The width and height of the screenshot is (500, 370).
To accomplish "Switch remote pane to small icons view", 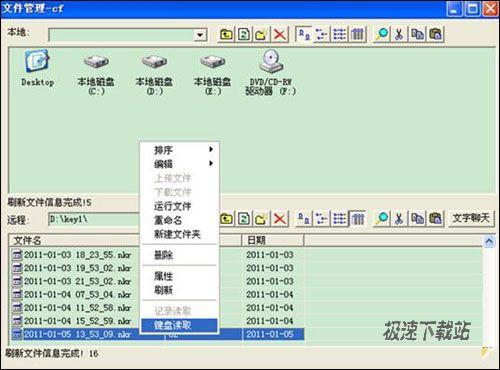I will click(322, 219).
